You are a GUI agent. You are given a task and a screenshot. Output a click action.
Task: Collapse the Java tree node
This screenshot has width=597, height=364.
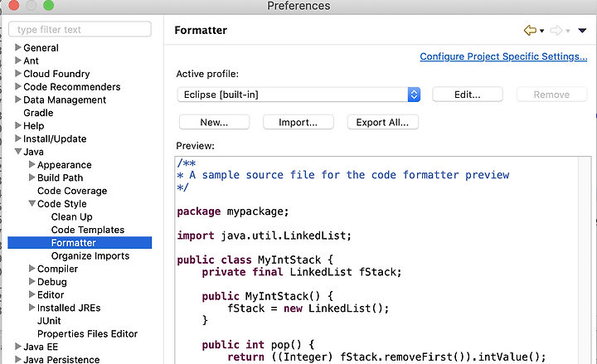18,152
